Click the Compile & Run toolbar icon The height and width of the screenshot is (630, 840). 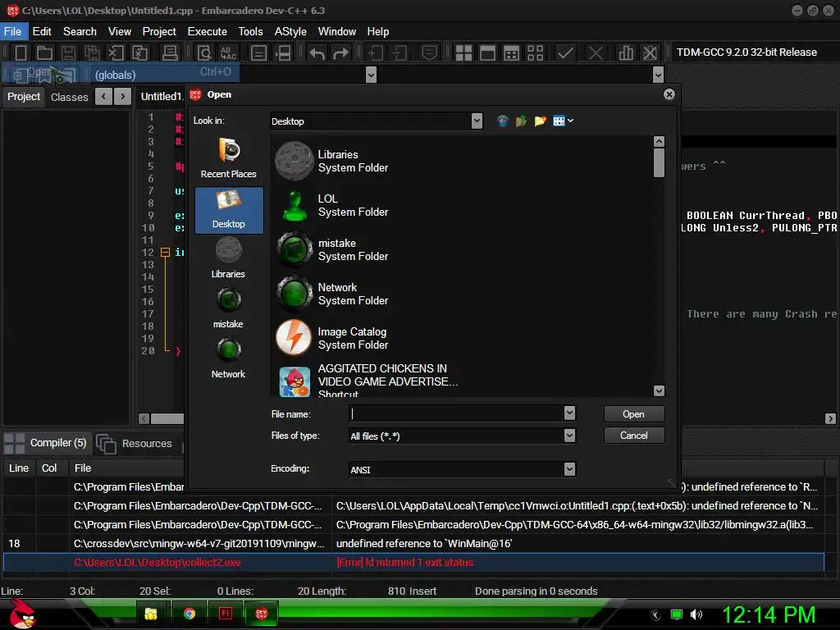coord(512,52)
